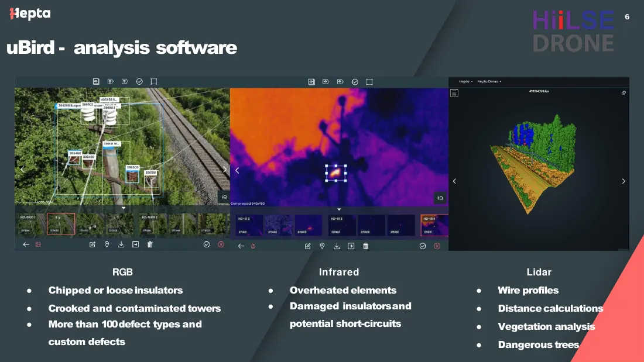Select the red-highlighted thumbnail in RGB strip
This screenshot has width=644, height=362.
click(61, 224)
